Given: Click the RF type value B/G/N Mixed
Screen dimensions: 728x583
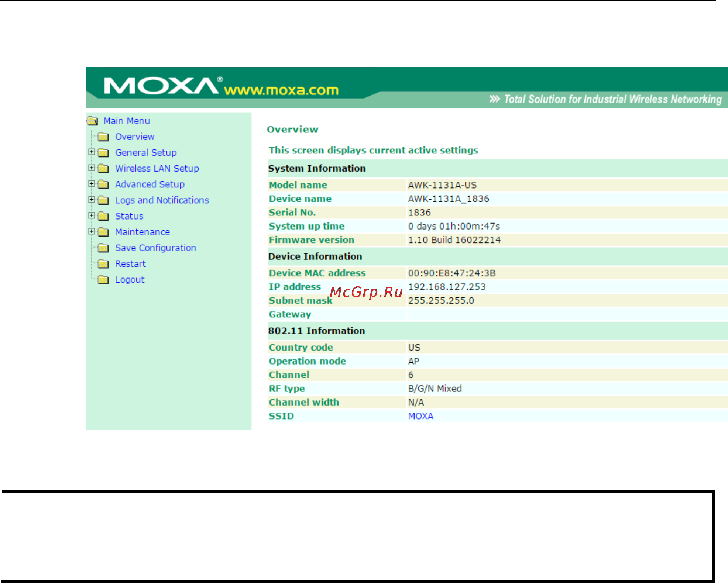Looking at the screenshot, I should [x=435, y=389].
